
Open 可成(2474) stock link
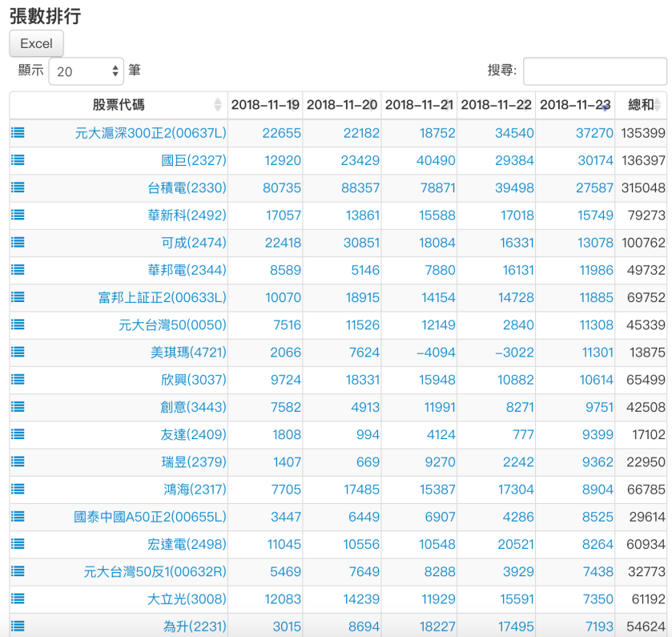point(194,243)
